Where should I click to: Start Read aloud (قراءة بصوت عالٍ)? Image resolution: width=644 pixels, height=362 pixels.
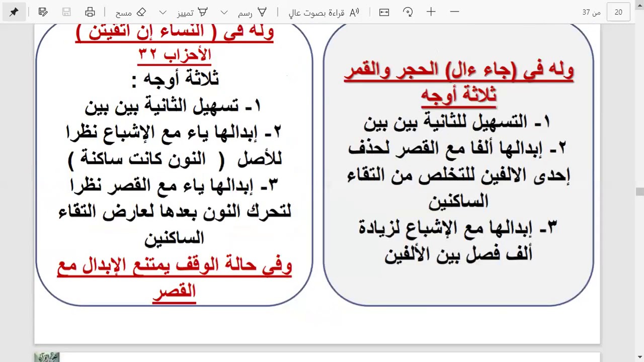tap(324, 12)
